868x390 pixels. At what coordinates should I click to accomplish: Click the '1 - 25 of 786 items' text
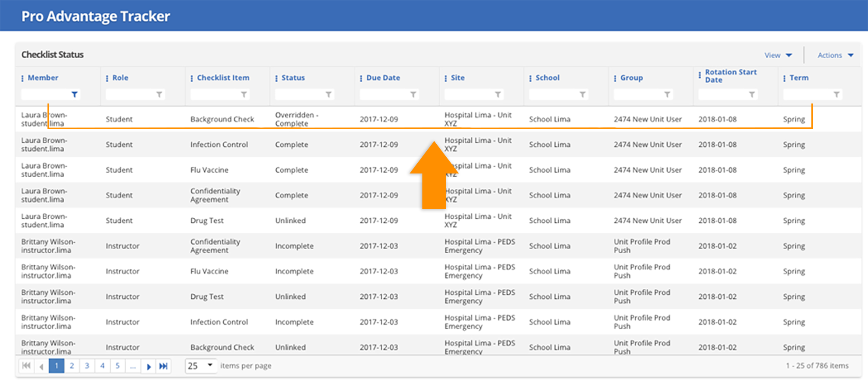pyautogui.click(x=817, y=366)
